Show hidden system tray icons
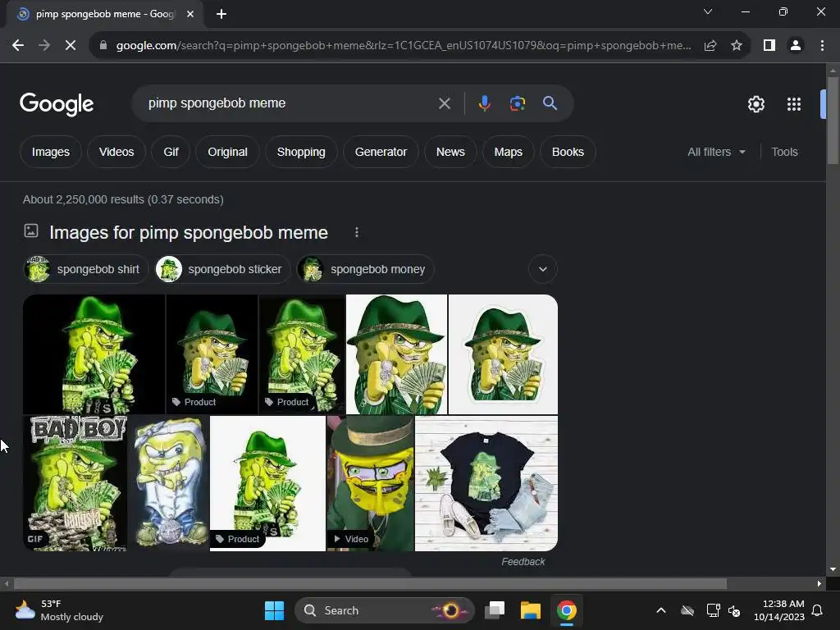 (x=661, y=610)
